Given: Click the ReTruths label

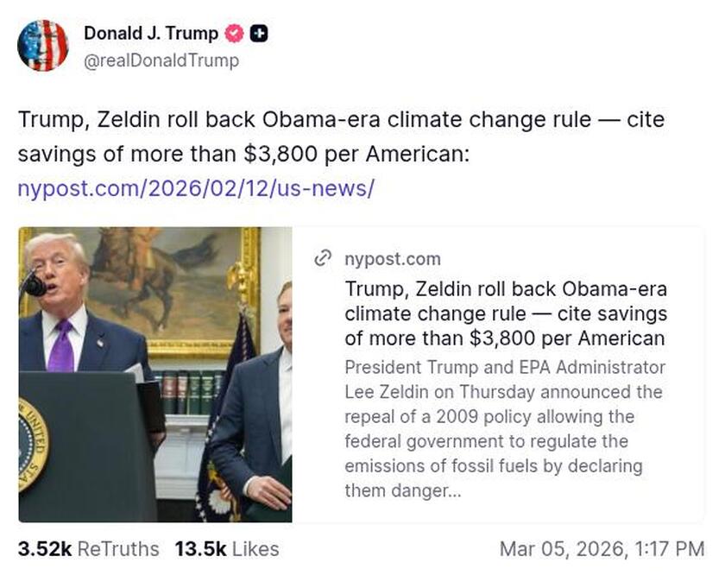Looking at the screenshot, I should (x=121, y=549).
